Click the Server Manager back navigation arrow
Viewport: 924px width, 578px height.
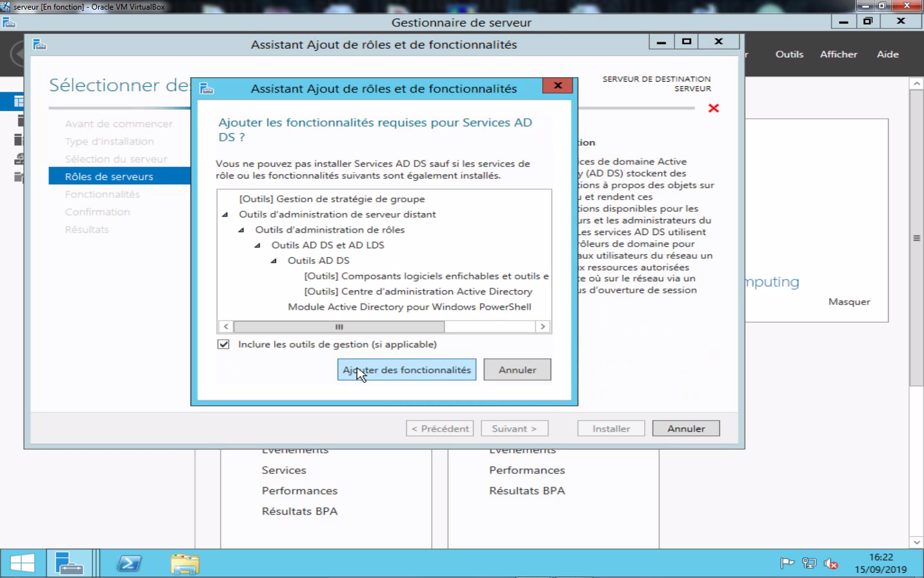(x=18, y=54)
